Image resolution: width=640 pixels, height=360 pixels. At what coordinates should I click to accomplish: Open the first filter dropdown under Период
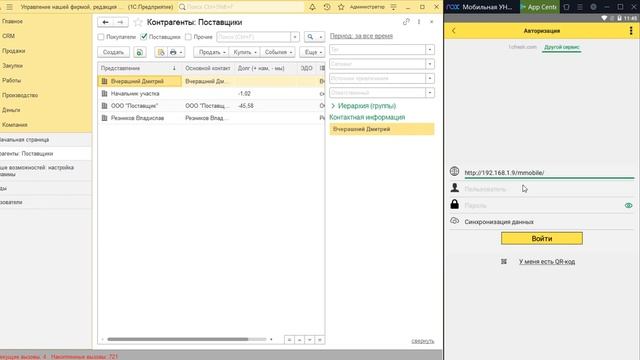tap(430, 50)
